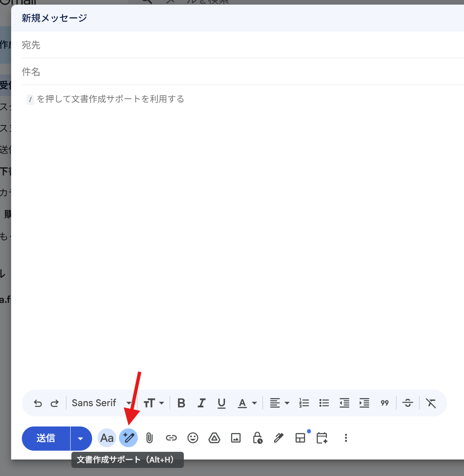Click the 件名 subject field

tap(243, 72)
